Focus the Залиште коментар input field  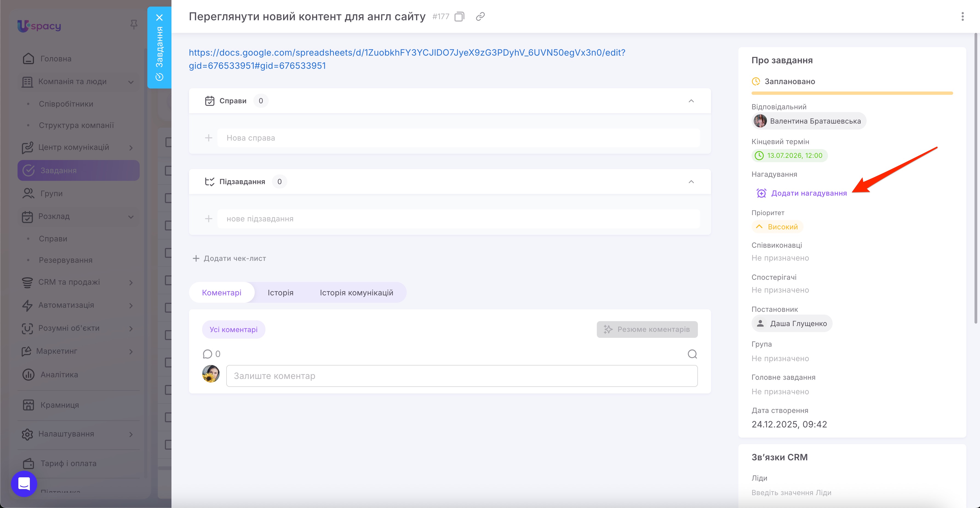[x=462, y=376]
